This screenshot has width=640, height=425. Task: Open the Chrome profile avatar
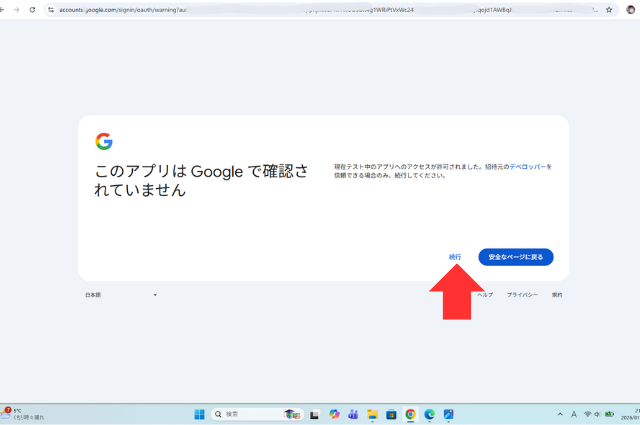coord(629,9)
